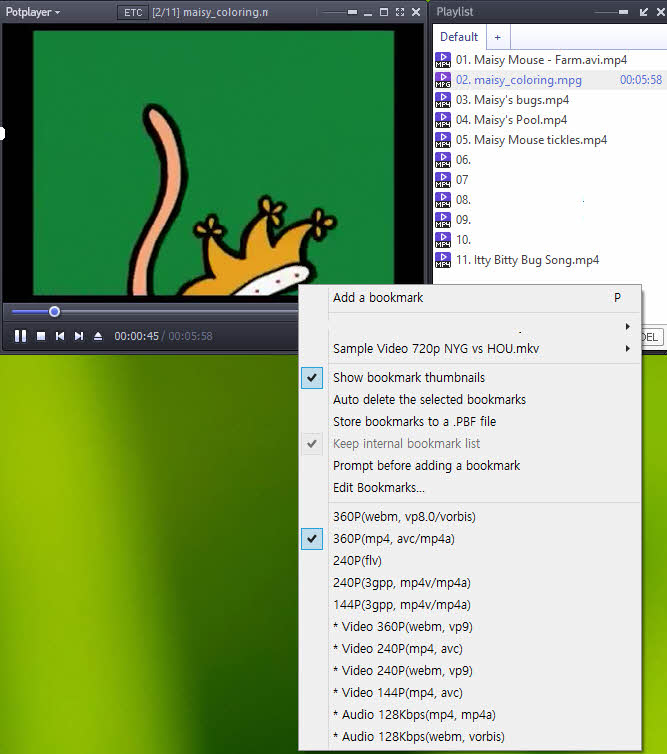The width and height of the screenshot is (667, 754).
Task: Detach playlist using the arrow icon
Action: tap(644, 12)
